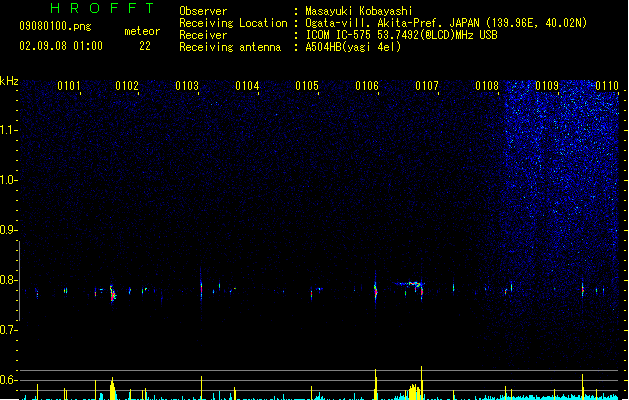Select the observer name Masayuki Kobayashi

(x=359, y=11)
